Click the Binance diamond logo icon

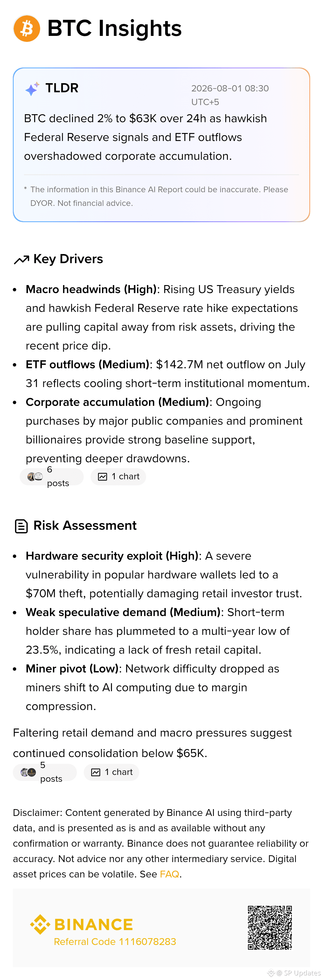point(40,924)
